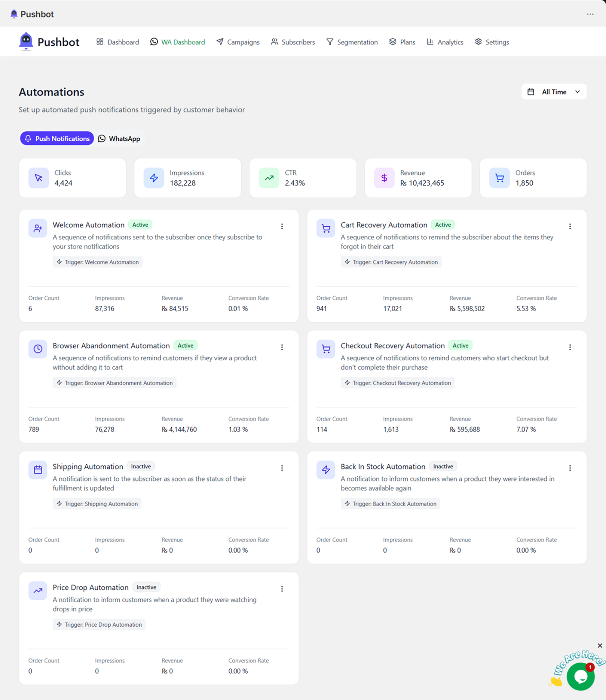Click the Orders cart icon
The image size is (606, 700).
499,178
